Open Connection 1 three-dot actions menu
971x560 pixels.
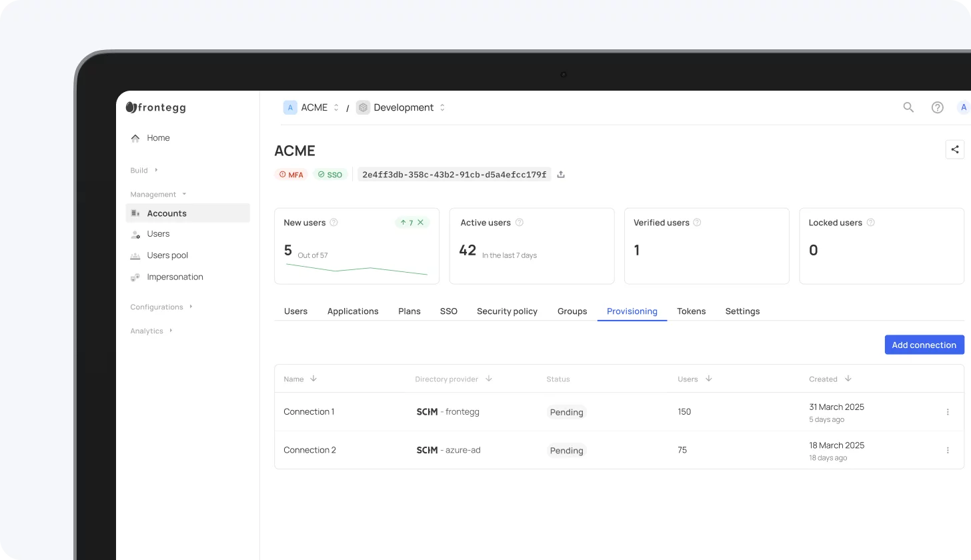[948, 412]
